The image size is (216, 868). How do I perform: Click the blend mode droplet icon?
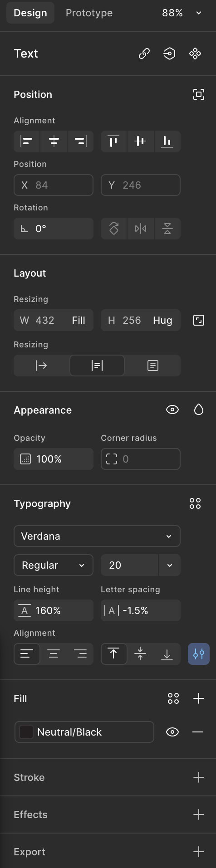click(199, 410)
